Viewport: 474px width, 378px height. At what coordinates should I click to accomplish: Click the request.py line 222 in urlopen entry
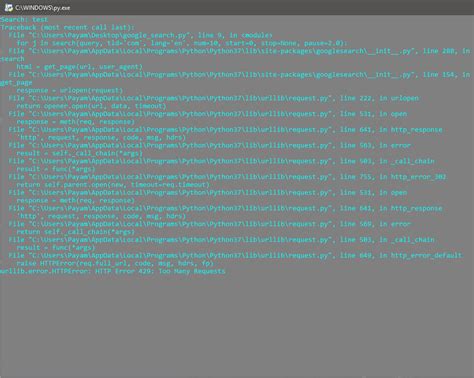pyautogui.click(x=213, y=98)
